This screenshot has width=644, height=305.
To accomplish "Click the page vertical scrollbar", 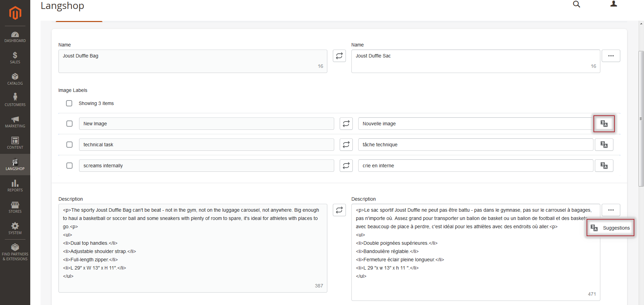I will click(641, 119).
